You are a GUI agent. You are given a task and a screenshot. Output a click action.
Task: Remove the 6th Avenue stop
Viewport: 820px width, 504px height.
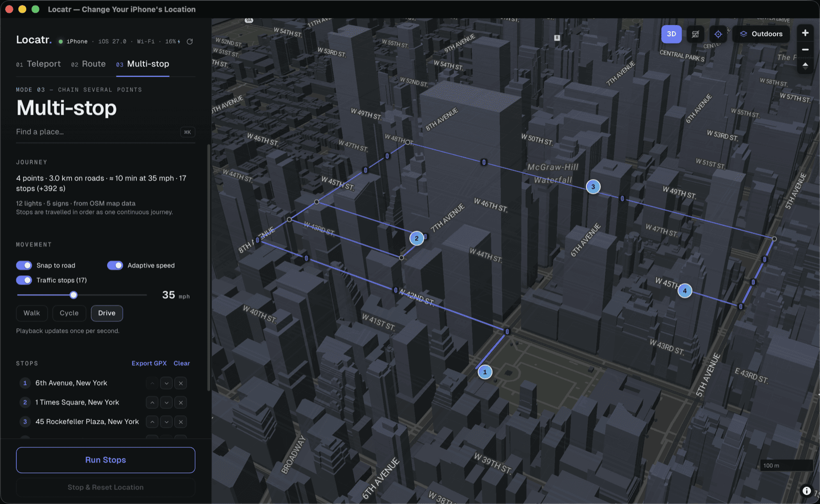coord(181,383)
